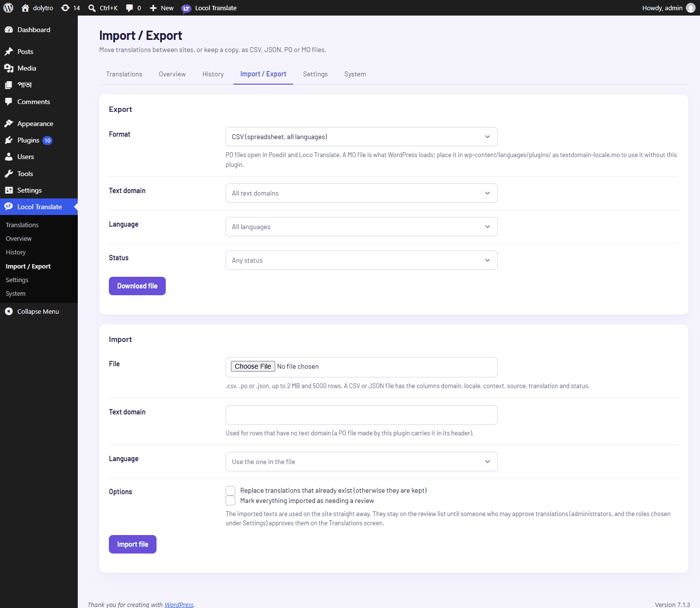Switch to the History tab
The width and height of the screenshot is (700, 608).
click(213, 74)
